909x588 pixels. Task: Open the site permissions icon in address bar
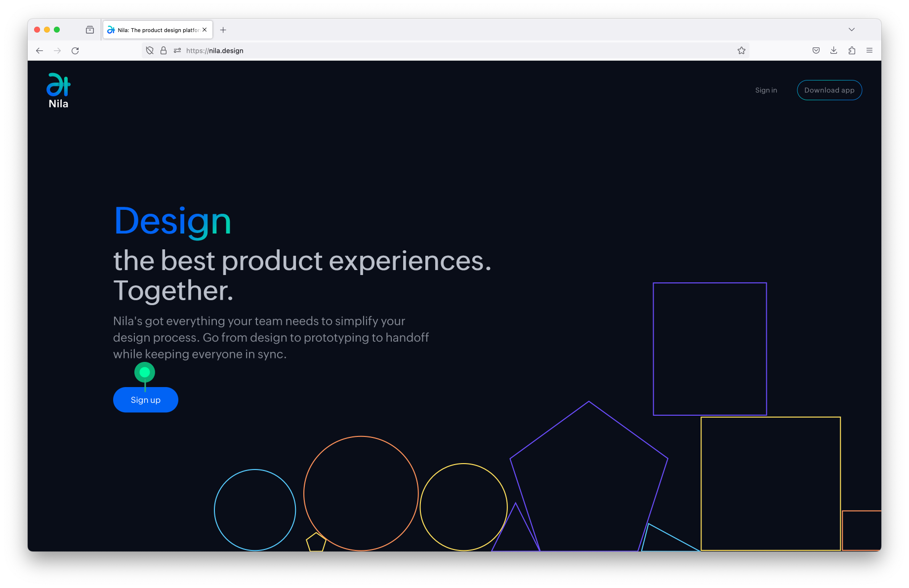177,51
